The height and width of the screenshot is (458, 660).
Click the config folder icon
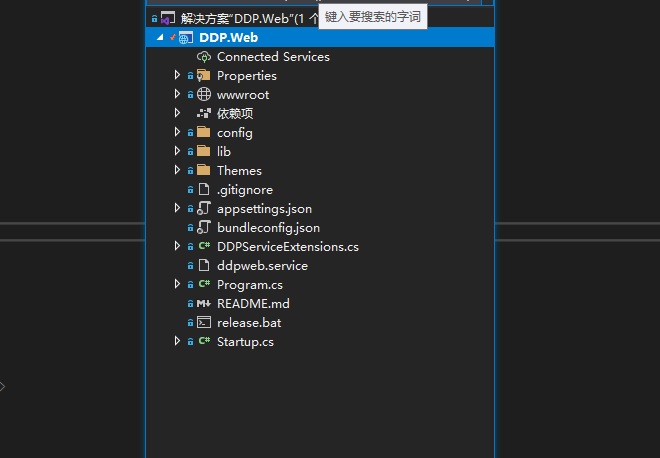tap(204, 133)
